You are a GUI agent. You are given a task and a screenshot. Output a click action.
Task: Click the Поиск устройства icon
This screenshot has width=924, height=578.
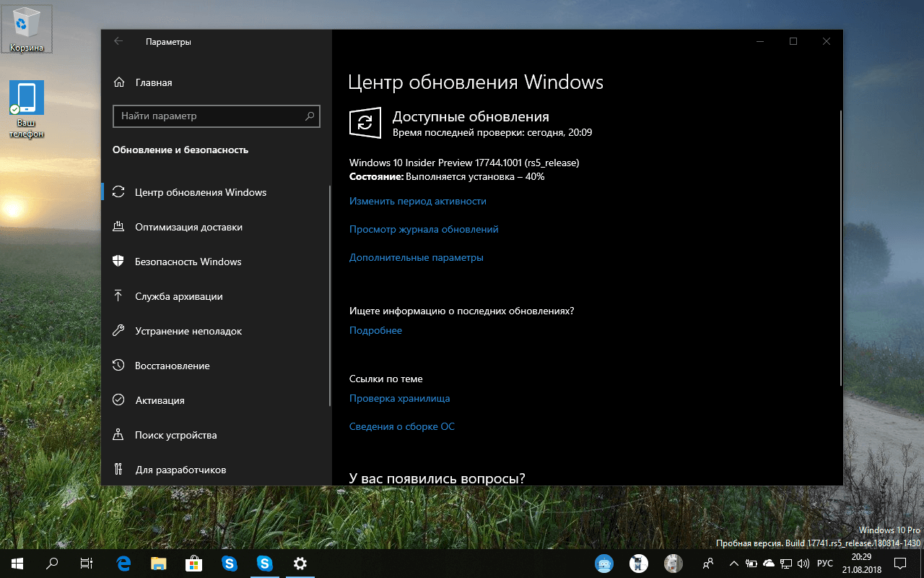(x=118, y=435)
